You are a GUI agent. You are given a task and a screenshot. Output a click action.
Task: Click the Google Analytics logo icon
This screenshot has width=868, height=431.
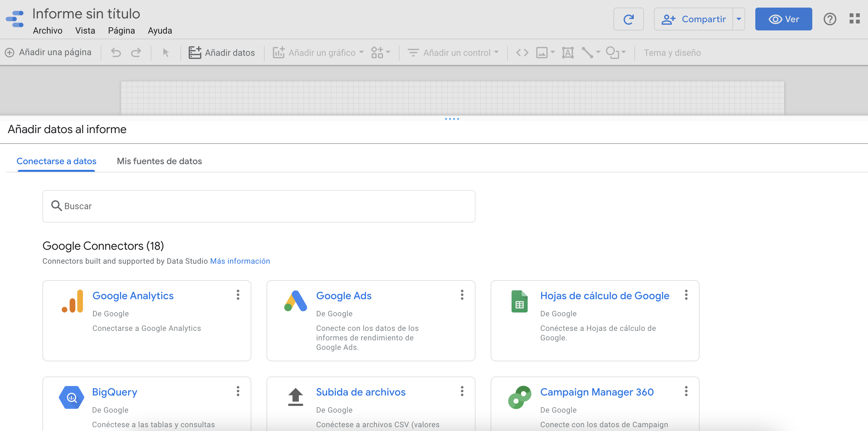pyautogui.click(x=72, y=301)
